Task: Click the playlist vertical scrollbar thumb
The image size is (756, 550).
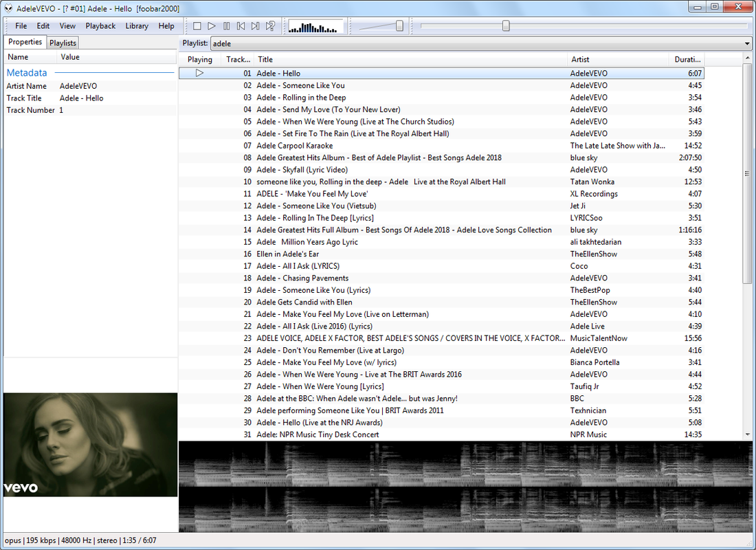Action: click(747, 174)
